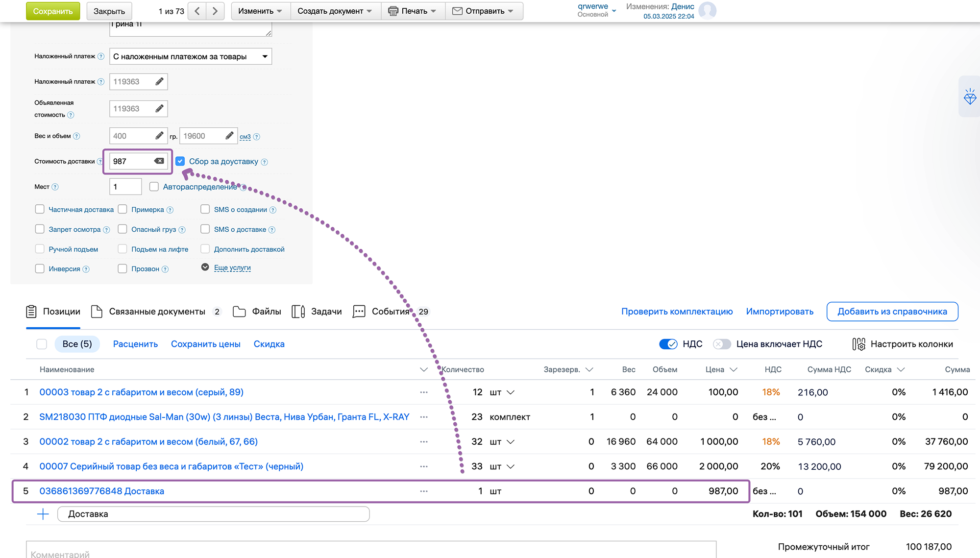
Task: Open three-dots menu for Доставка row
Action: click(424, 491)
